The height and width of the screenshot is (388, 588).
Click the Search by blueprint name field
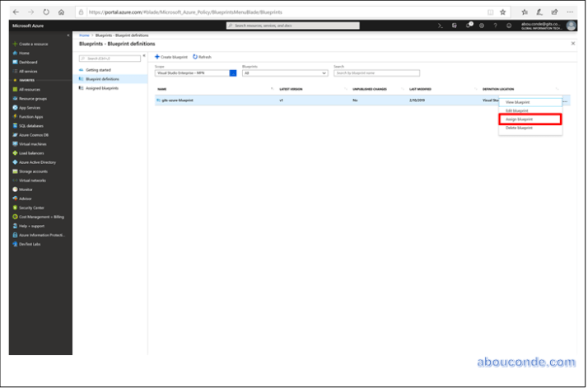click(x=371, y=72)
